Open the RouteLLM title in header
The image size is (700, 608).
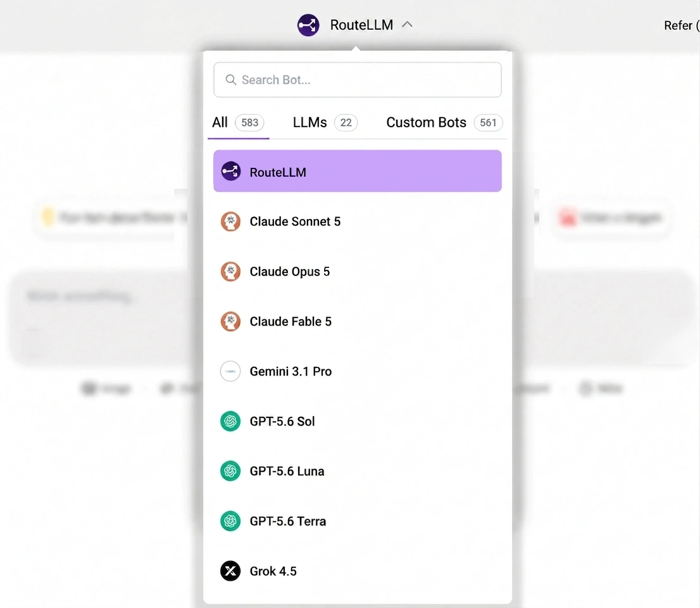tap(361, 25)
